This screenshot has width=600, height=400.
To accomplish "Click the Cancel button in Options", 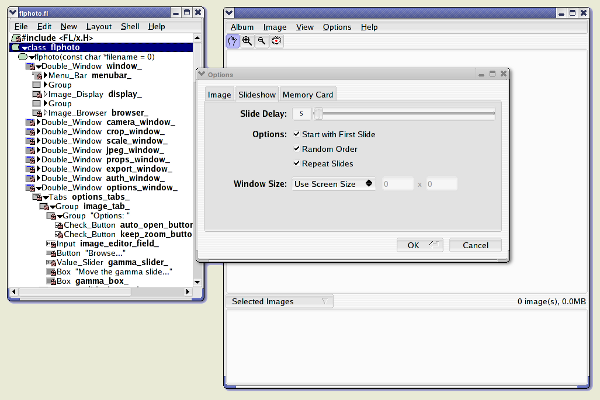I will [x=475, y=245].
